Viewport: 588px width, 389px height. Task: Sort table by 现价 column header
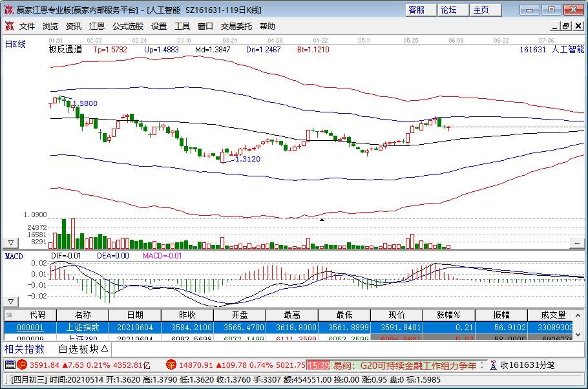[397, 315]
